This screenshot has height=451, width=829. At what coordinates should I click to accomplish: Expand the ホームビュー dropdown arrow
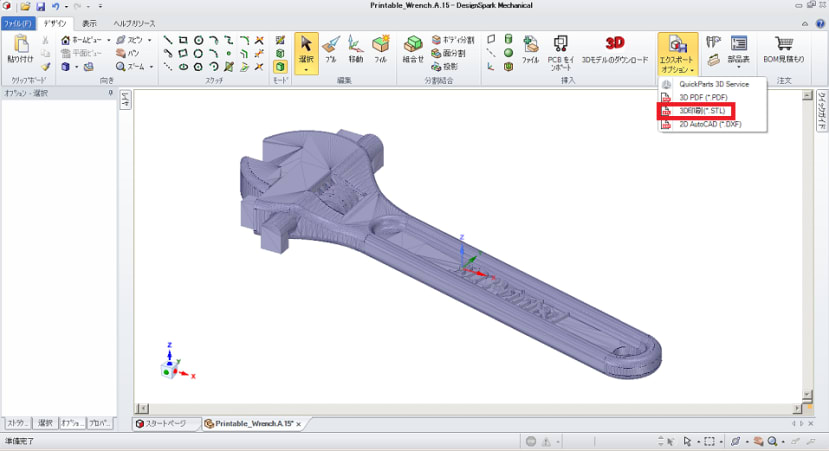108,40
